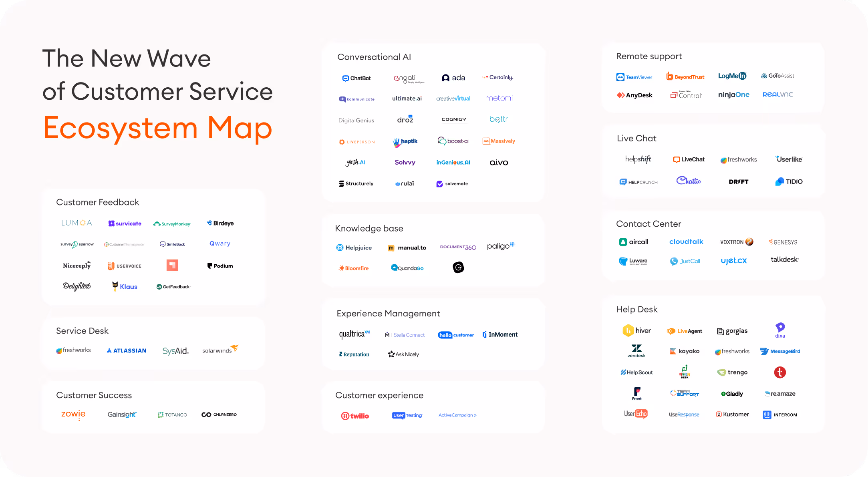Click the Help Desk section title
The height and width of the screenshot is (477, 868).
(636, 309)
